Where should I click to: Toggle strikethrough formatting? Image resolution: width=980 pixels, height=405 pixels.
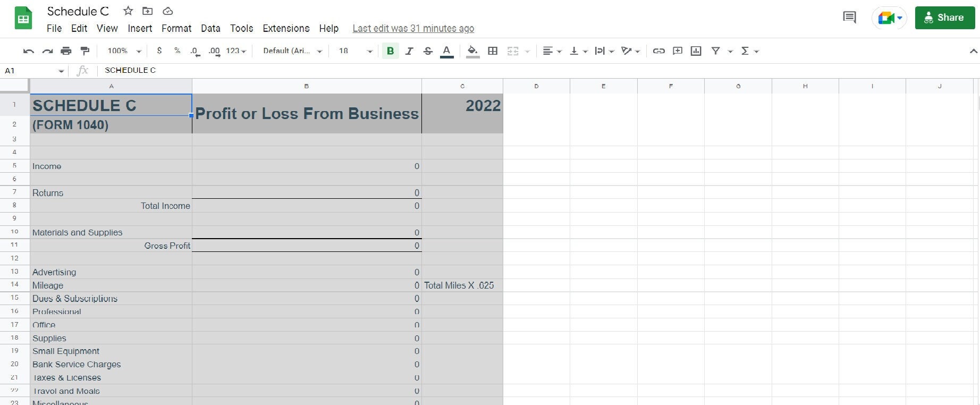tap(428, 51)
